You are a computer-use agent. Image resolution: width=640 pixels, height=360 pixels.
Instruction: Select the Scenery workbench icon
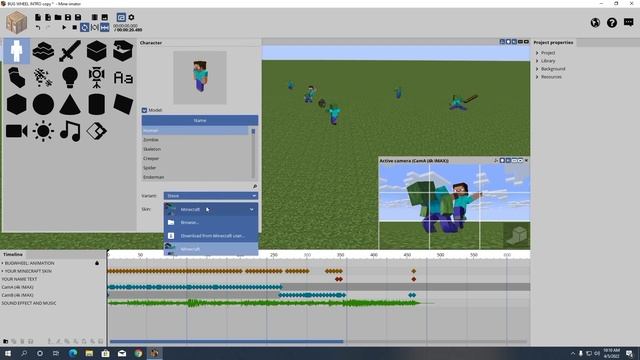pos(43,51)
